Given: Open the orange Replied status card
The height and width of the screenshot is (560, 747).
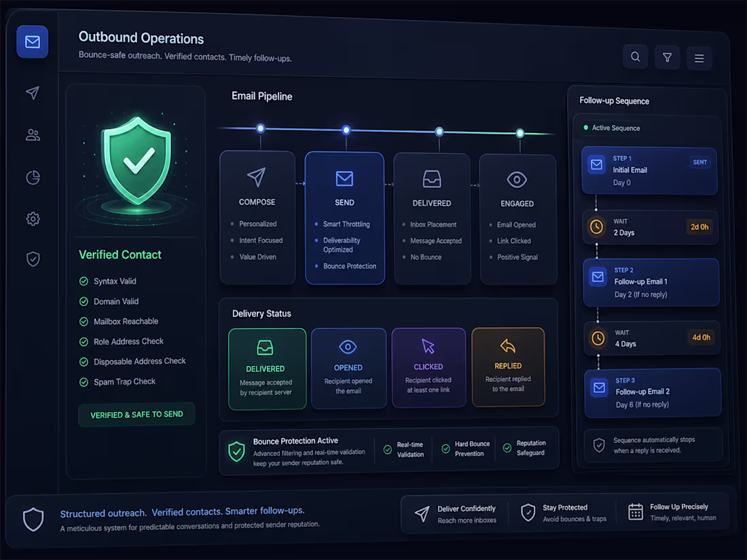Looking at the screenshot, I should (x=509, y=367).
